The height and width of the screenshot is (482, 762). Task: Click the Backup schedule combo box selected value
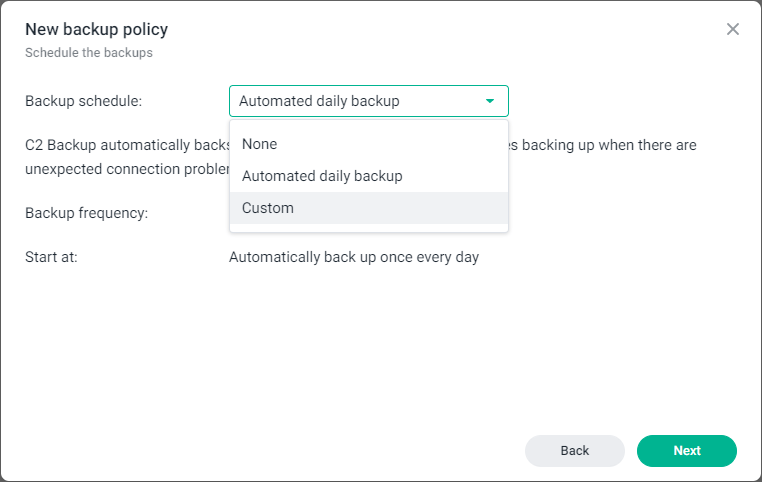pos(320,101)
